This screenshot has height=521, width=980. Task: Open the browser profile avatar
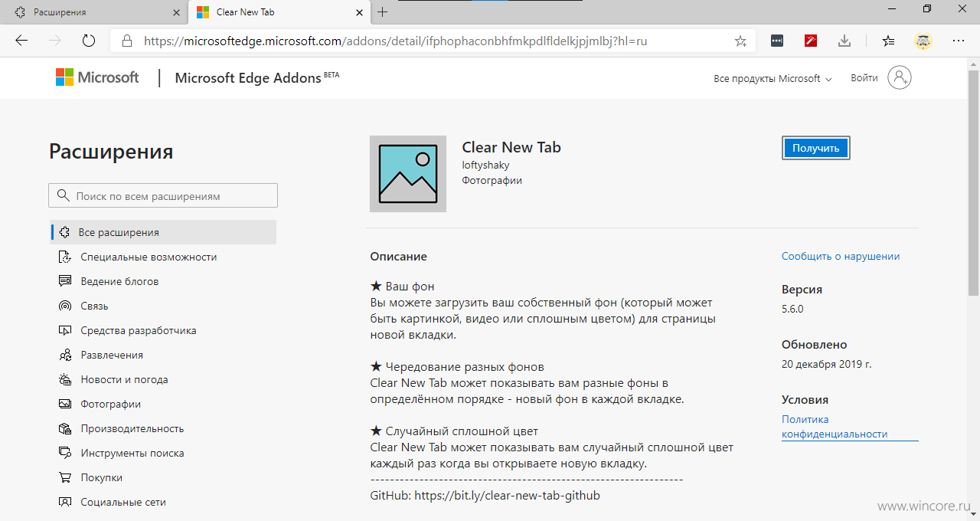click(x=923, y=41)
